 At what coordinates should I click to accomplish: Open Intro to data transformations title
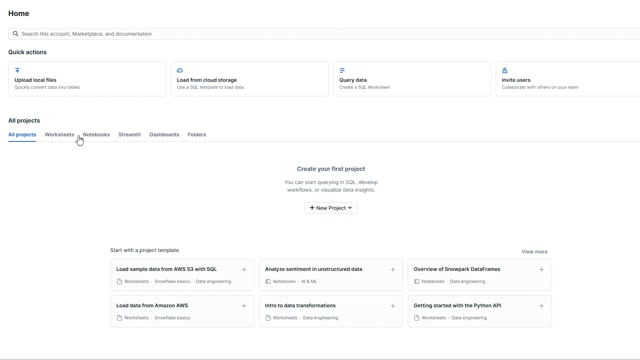300,306
